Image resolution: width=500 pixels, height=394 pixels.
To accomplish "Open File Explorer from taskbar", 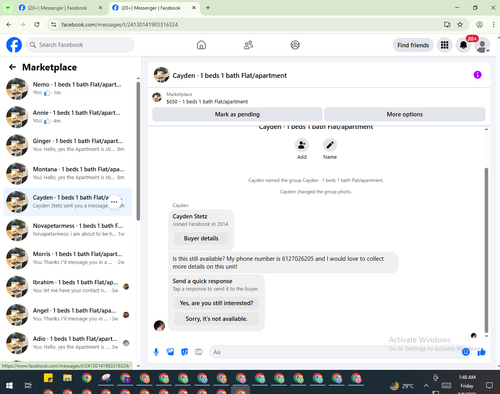I will click(67, 378).
